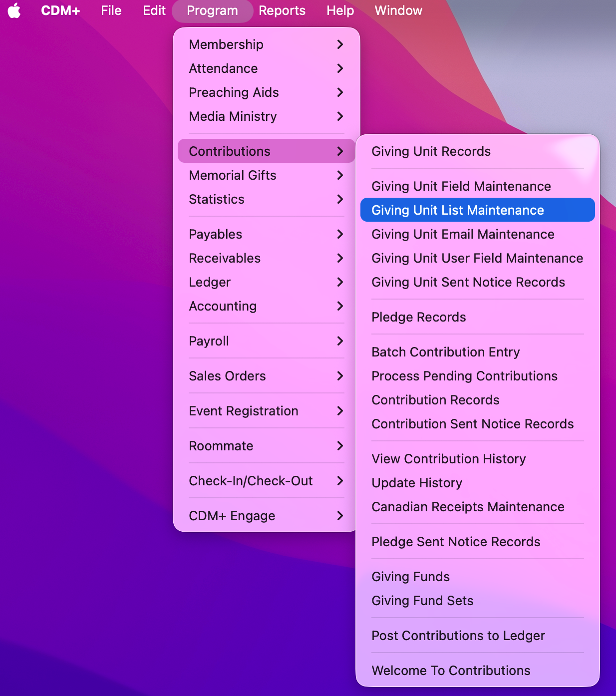Expand the Roommate submenu

267,446
